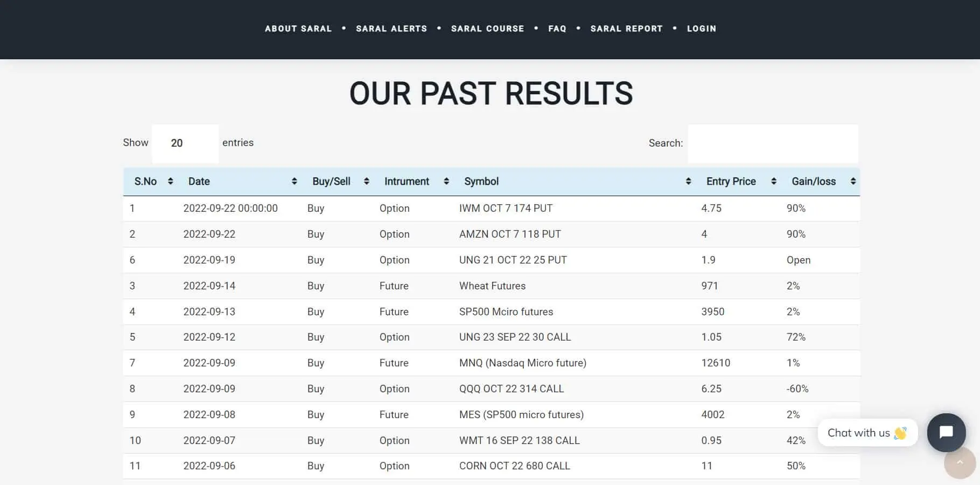This screenshot has height=485, width=980.
Task: Click 'SP500 Mciro futures' symbol cell
Action: (x=506, y=312)
